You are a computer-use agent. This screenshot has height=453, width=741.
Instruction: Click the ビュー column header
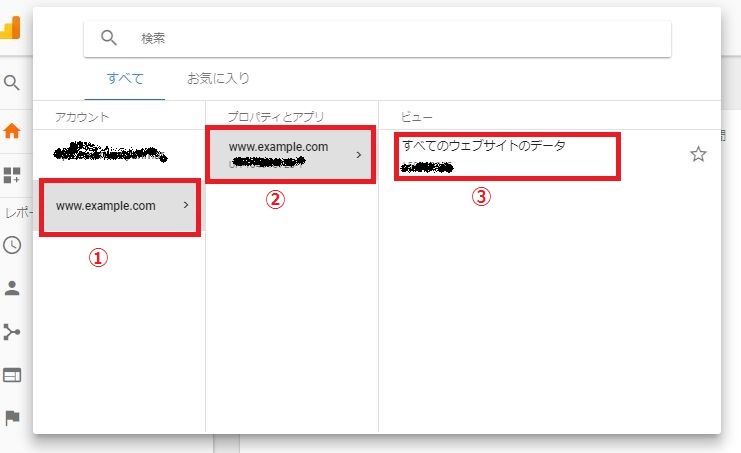[416, 117]
